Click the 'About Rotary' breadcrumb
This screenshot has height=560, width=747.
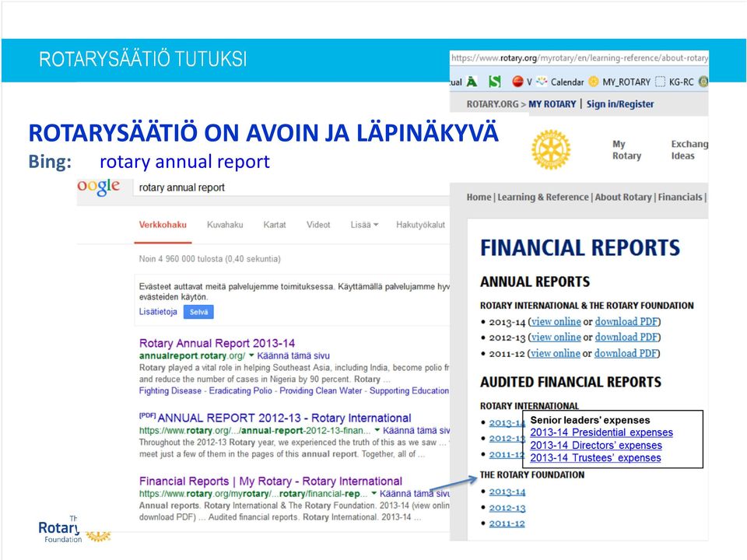click(x=623, y=197)
